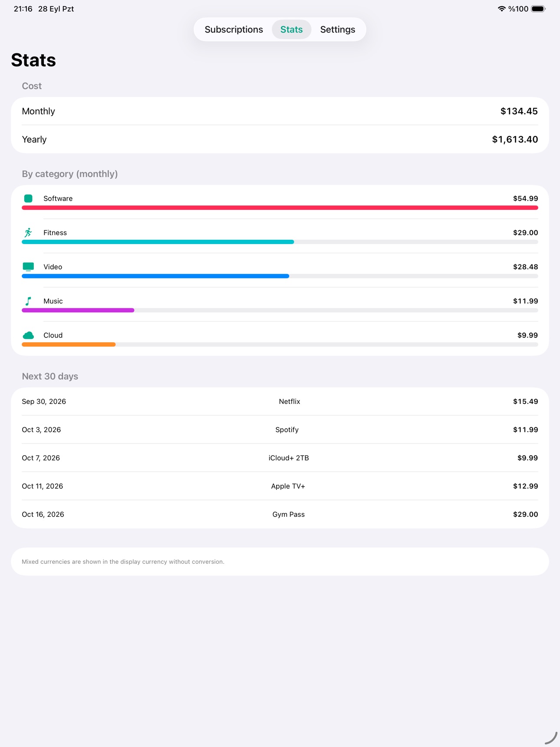Select the Yearly cost row label
The width and height of the screenshot is (560, 747).
(x=34, y=139)
